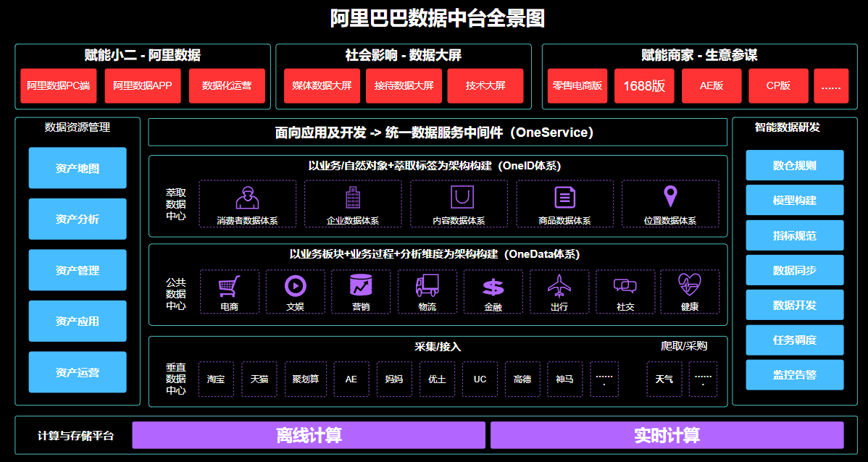Click the chat bubbles icon for 社交
The image size is (868, 462).
[625, 286]
